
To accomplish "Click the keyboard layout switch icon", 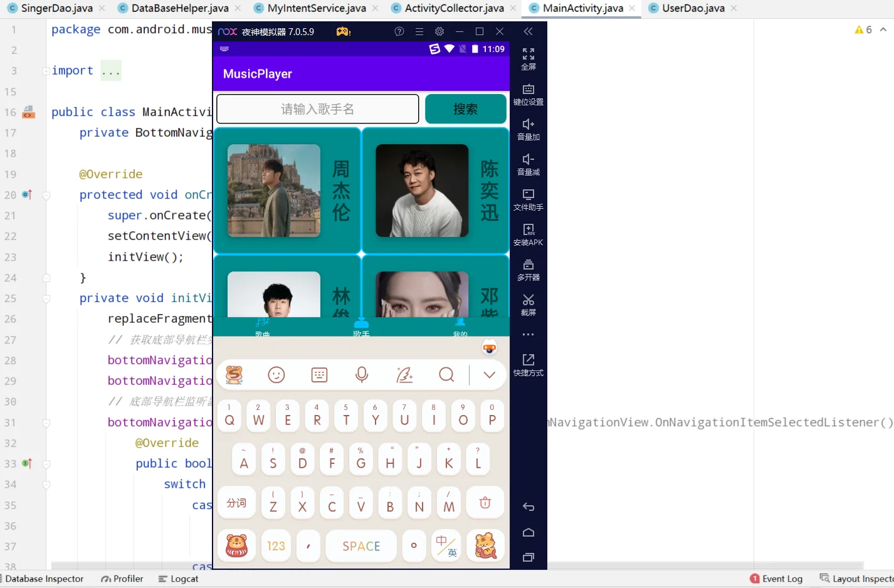I will (319, 375).
